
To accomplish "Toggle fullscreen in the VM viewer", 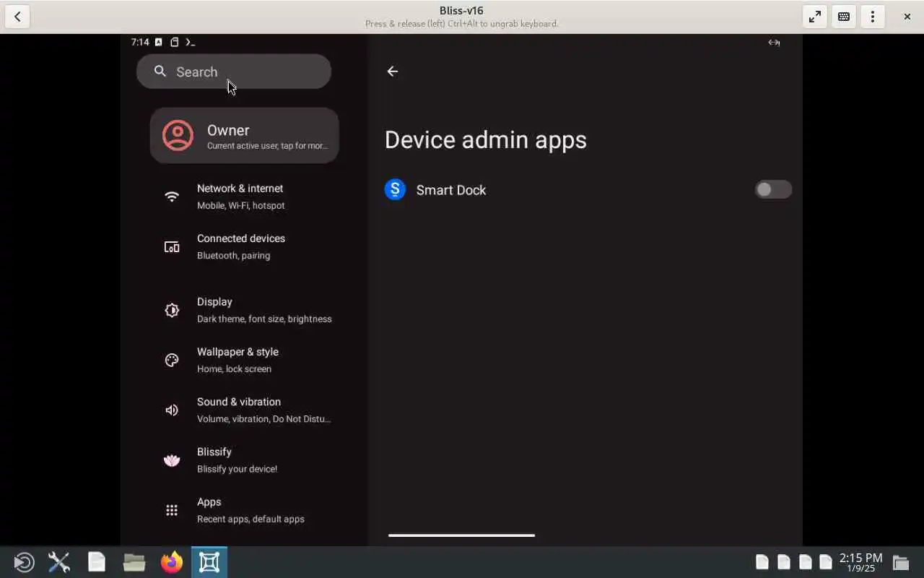I will [815, 17].
